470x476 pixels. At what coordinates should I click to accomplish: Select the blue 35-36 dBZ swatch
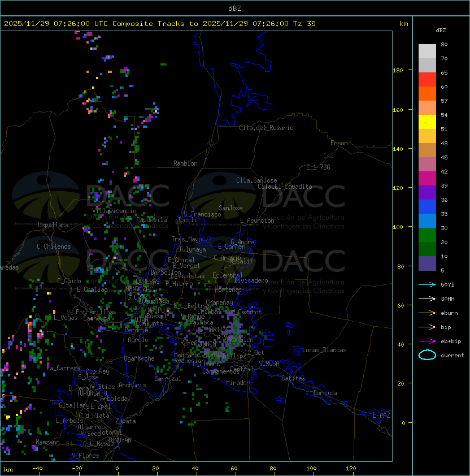point(427,207)
